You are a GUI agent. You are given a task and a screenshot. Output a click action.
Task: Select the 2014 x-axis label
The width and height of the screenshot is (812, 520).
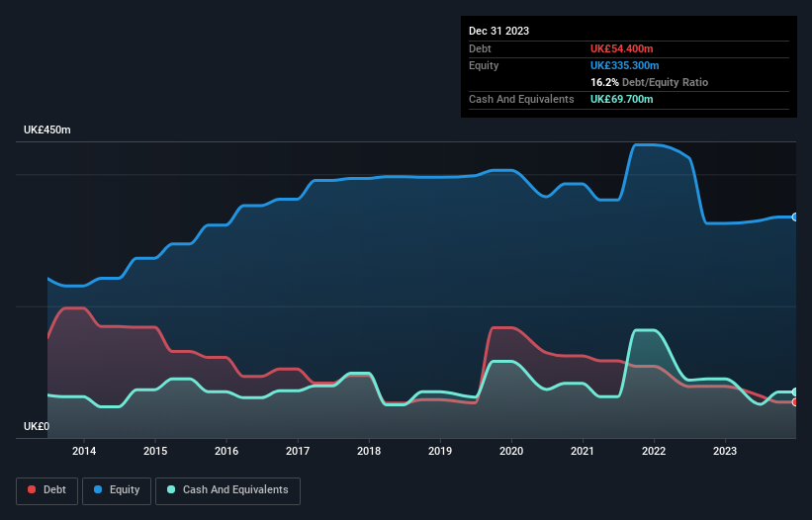[84, 451]
